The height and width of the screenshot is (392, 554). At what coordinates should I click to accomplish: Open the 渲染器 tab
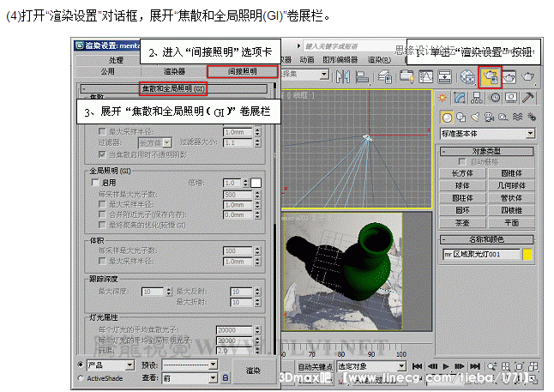pos(174,71)
